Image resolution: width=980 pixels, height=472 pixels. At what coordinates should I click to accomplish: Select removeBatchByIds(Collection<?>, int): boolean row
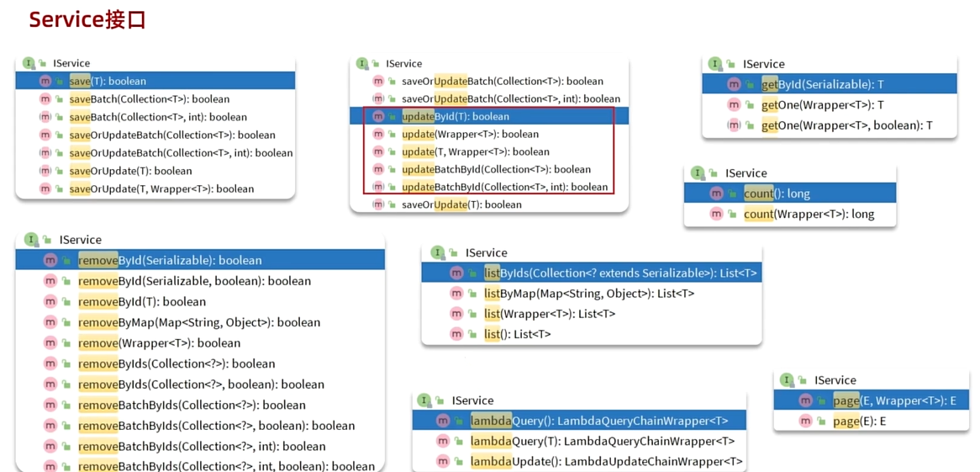pyautogui.click(x=200, y=446)
